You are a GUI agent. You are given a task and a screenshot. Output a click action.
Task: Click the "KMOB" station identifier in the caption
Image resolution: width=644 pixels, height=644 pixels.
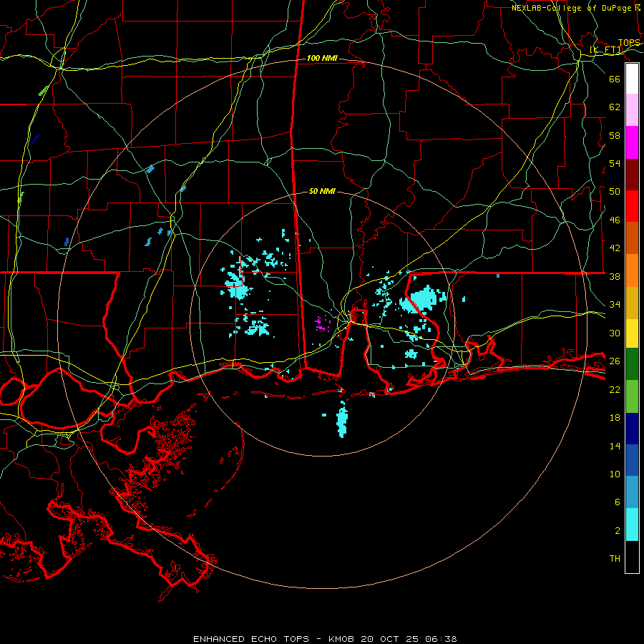tap(341, 639)
